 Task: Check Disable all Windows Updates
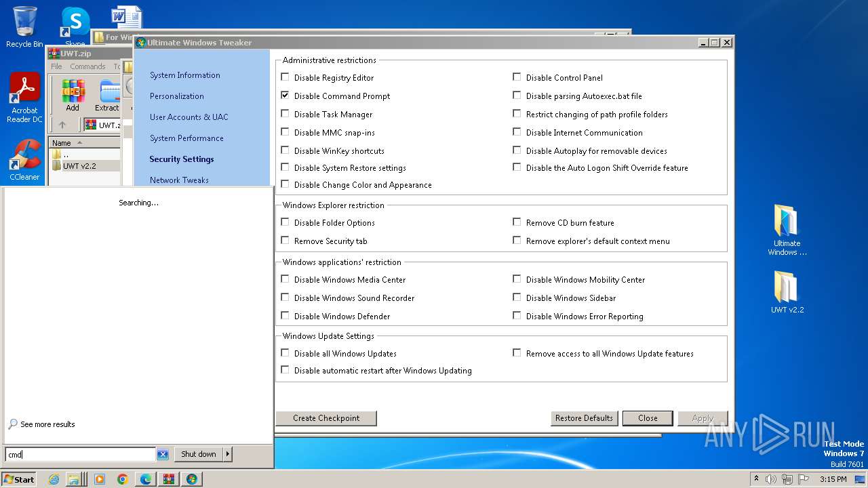click(285, 353)
